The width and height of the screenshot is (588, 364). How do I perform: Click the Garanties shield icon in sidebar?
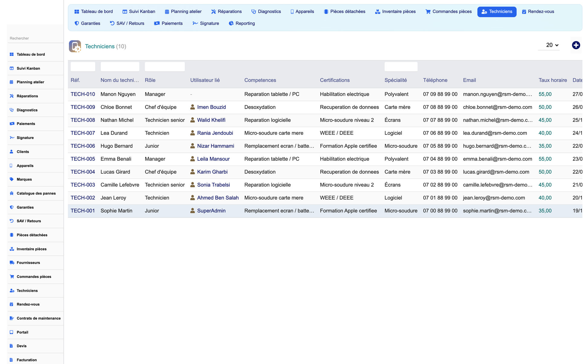pos(11,207)
